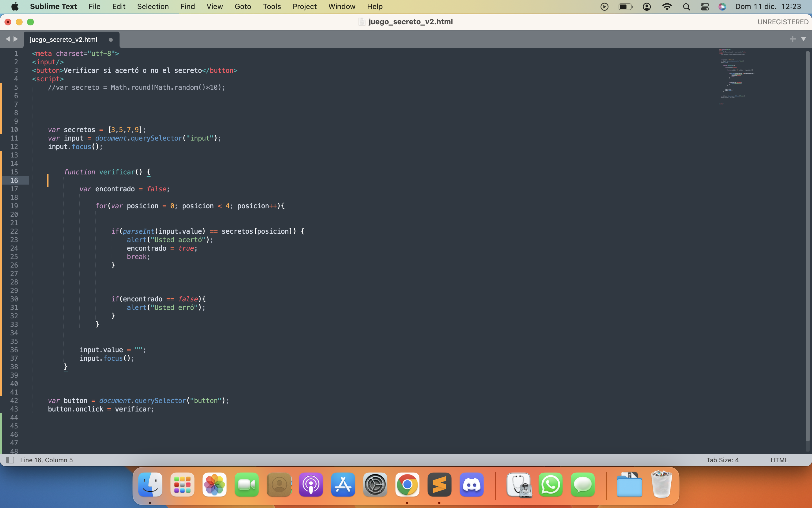The width and height of the screenshot is (812, 508).
Task: Open Sublime Text icon in the Dock
Action: tap(439, 485)
